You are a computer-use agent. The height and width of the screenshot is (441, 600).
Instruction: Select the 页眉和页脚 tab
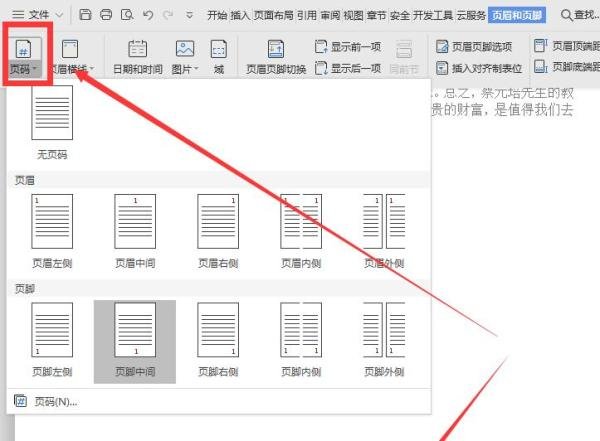click(x=517, y=15)
